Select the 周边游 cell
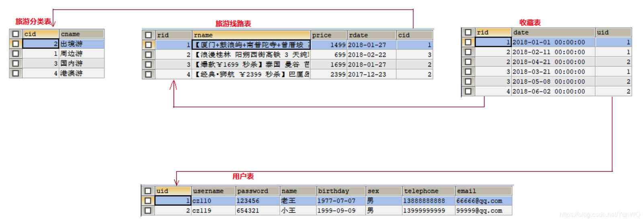The image size is (644, 222). 82,53
